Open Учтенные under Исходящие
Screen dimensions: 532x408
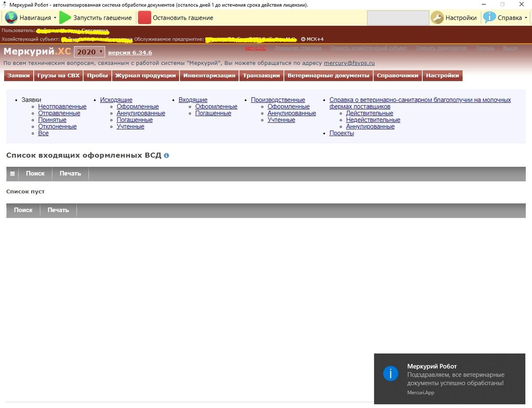pyautogui.click(x=131, y=126)
